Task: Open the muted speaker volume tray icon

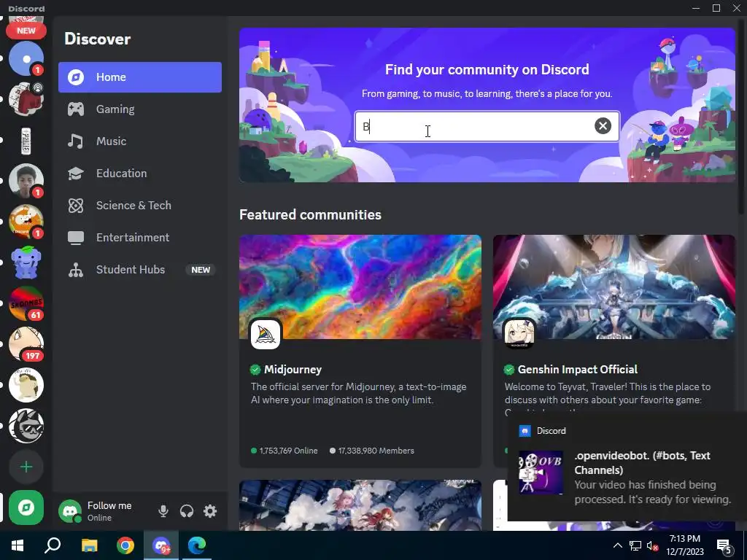Action: [652, 545]
